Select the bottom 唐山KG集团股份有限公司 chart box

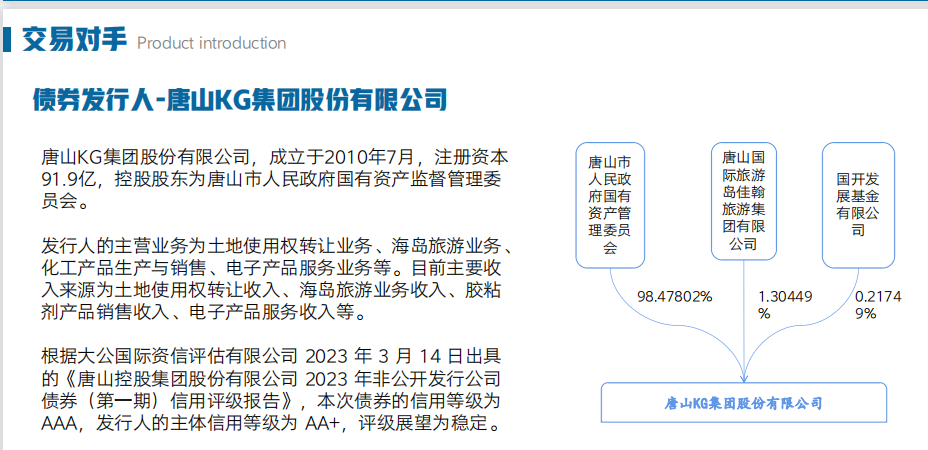coord(744,403)
